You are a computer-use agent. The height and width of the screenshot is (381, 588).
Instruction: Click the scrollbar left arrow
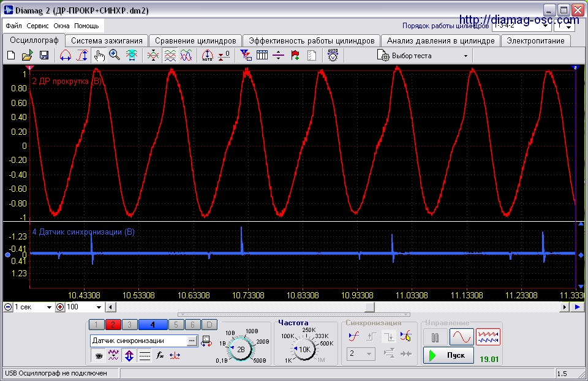pos(110,307)
